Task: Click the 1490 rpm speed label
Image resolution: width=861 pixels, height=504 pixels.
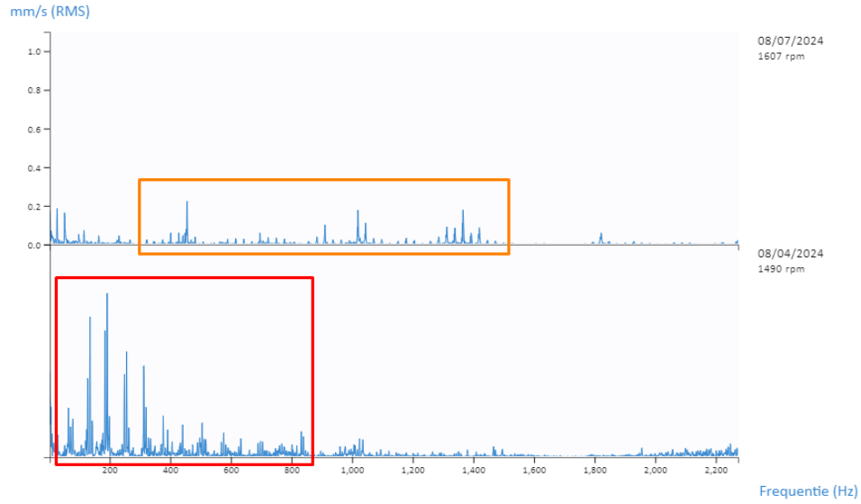Action: tap(781, 269)
